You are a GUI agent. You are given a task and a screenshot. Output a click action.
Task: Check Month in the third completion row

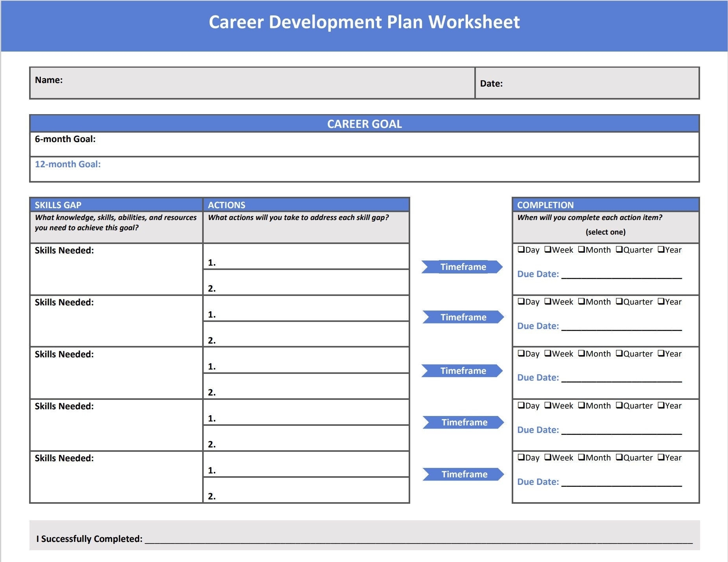coord(582,353)
